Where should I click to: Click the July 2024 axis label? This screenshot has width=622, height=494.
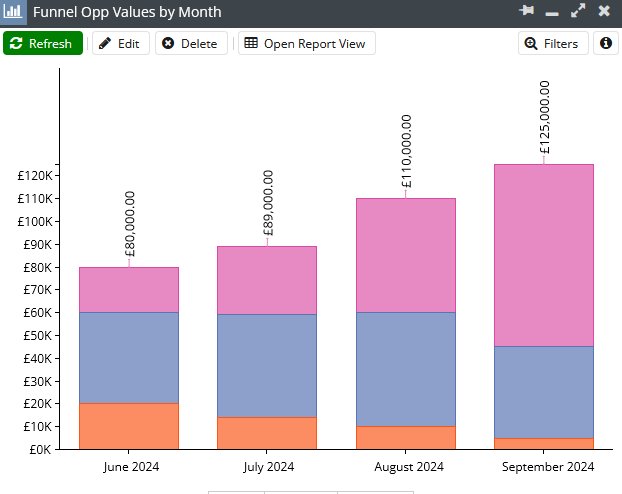(269, 467)
